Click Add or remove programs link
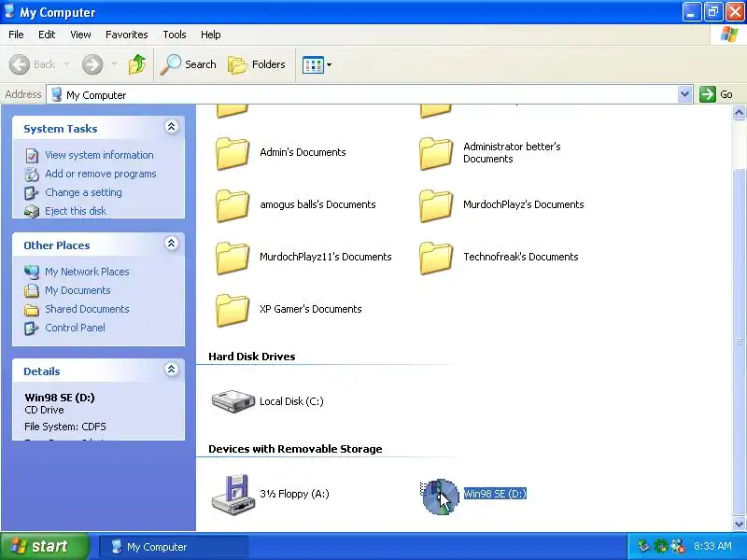This screenshot has height=560, width=747. (x=101, y=174)
